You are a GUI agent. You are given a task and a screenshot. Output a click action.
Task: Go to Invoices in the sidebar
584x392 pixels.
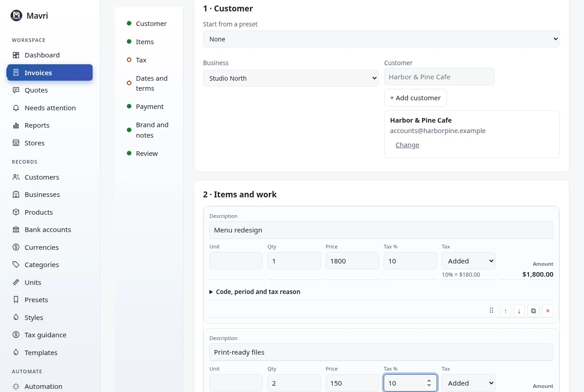pyautogui.click(x=50, y=73)
